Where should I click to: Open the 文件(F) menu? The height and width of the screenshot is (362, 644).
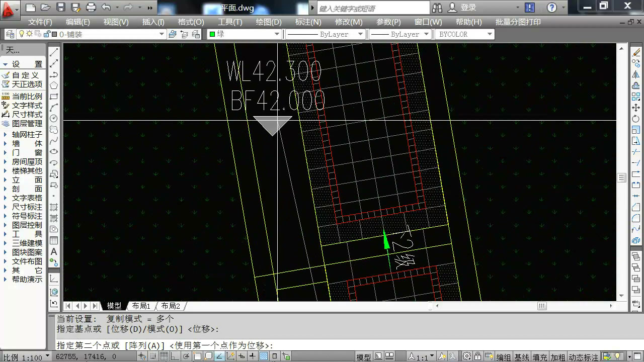click(40, 22)
